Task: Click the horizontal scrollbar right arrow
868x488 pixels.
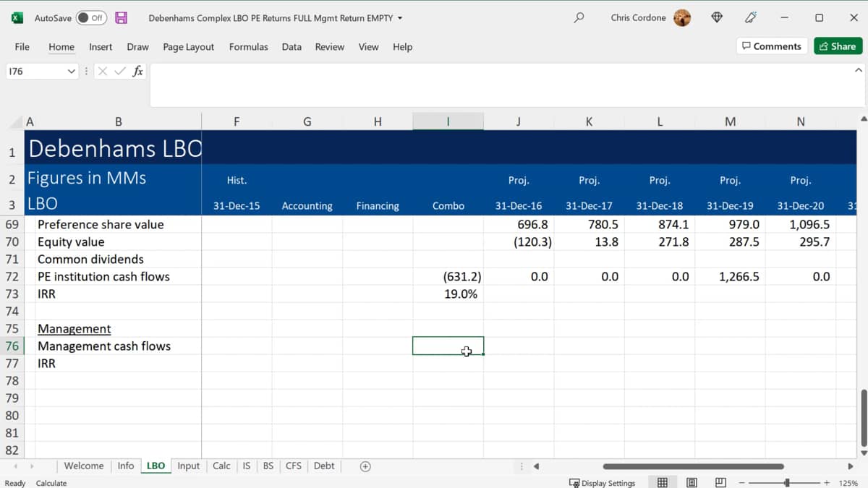Action: [x=851, y=466]
